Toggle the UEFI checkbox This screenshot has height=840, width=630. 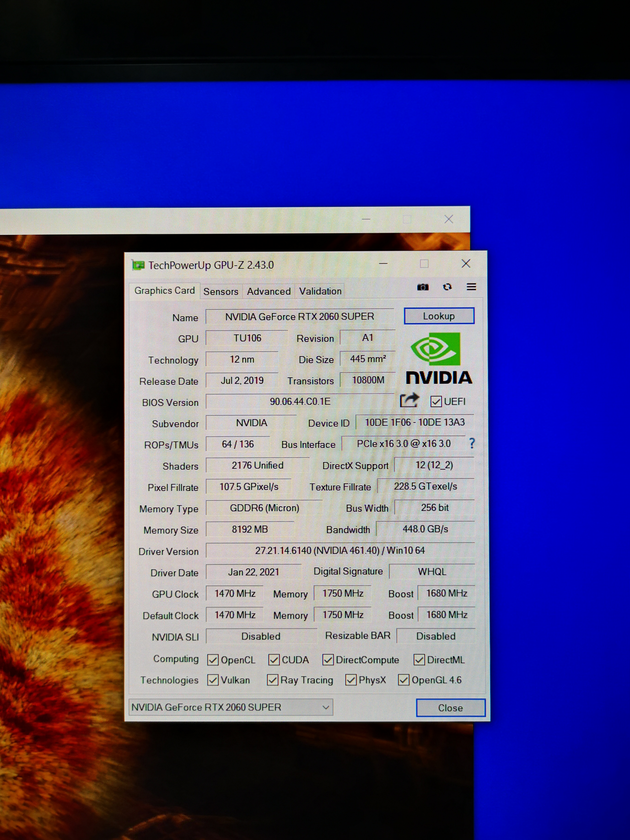(436, 401)
